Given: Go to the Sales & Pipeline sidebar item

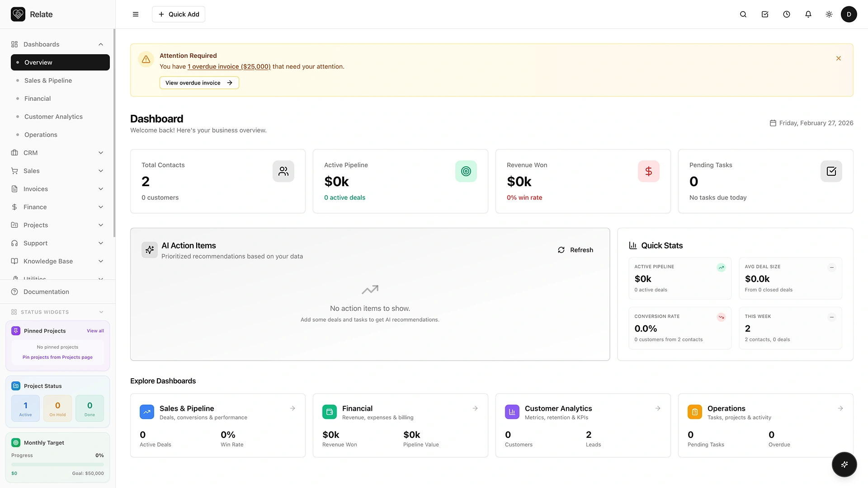Looking at the screenshot, I should coord(60,80).
